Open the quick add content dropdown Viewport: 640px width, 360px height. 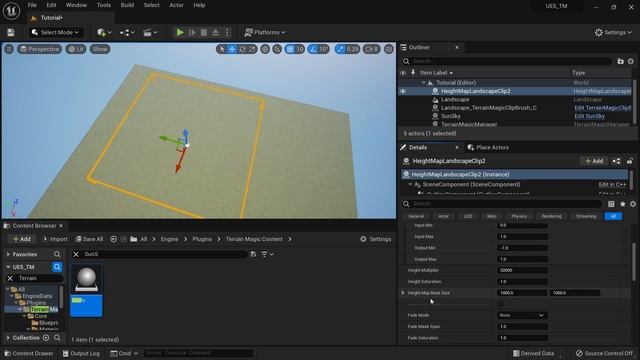click(104, 32)
